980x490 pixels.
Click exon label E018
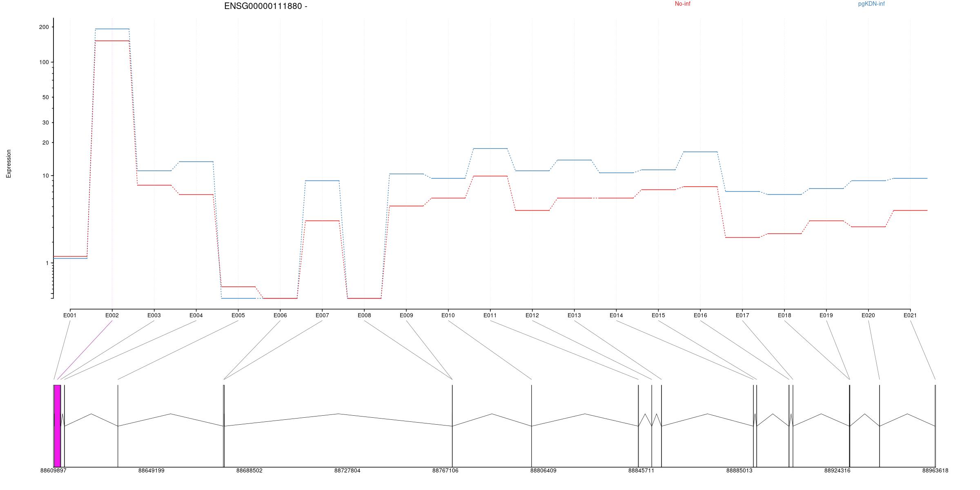click(x=784, y=315)
